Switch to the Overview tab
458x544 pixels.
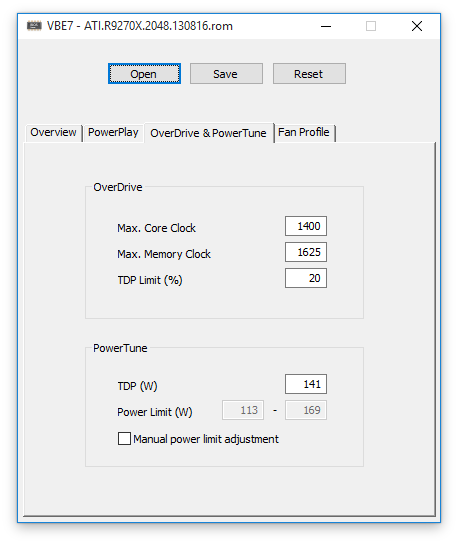[x=53, y=133]
